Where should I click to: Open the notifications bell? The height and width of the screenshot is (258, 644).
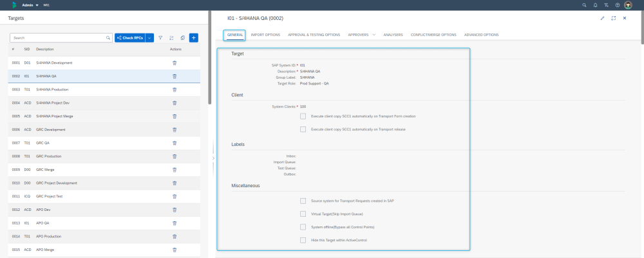(x=596, y=5)
